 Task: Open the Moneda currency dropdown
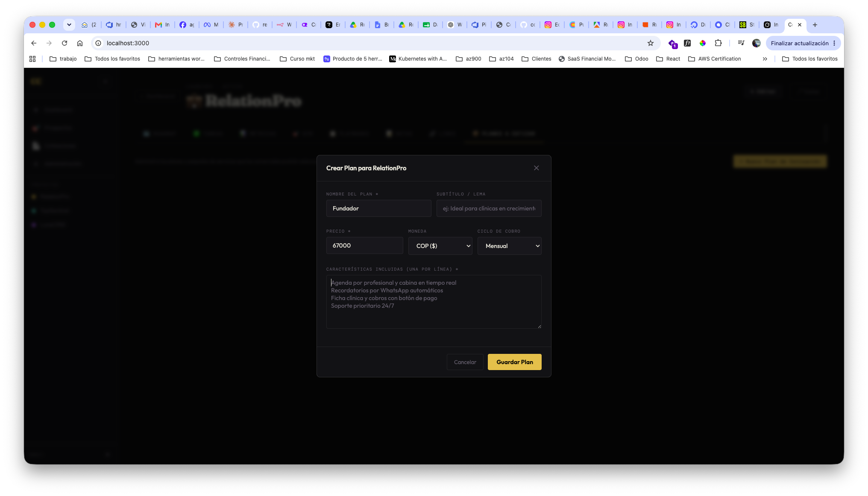(440, 246)
